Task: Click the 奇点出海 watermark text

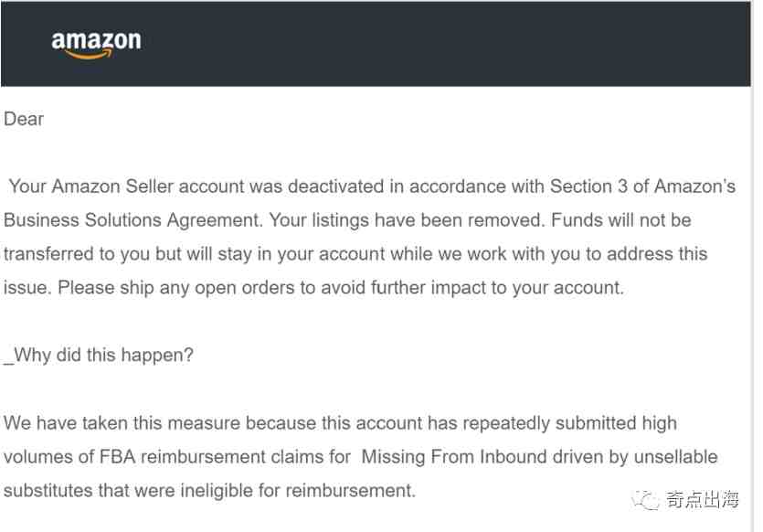Action: pos(702,500)
